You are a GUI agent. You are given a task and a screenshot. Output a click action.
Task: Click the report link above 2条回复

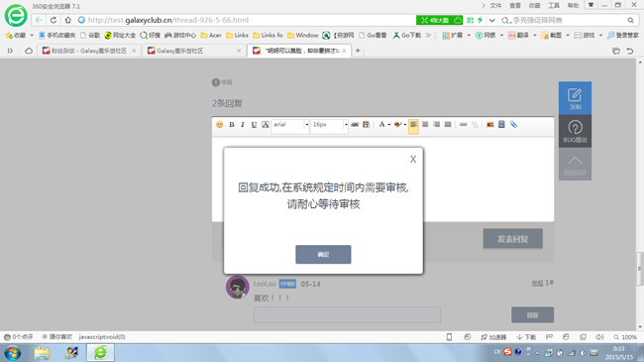[x=222, y=82]
